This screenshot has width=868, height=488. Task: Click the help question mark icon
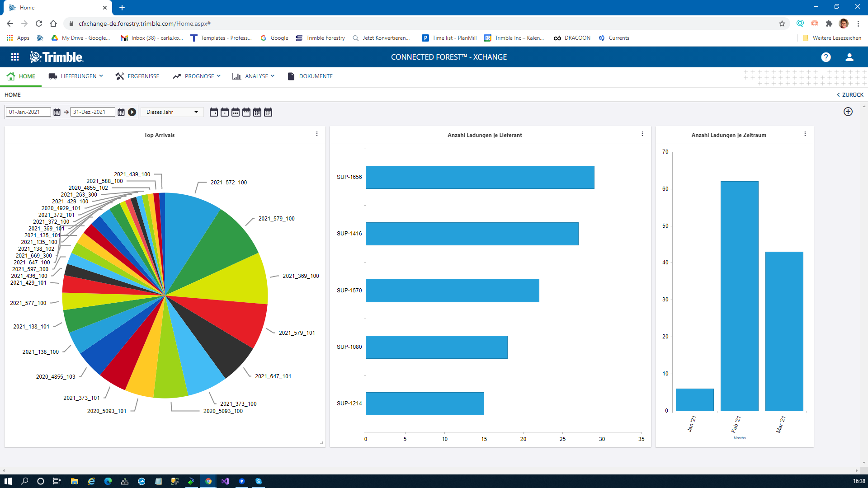[x=826, y=57]
